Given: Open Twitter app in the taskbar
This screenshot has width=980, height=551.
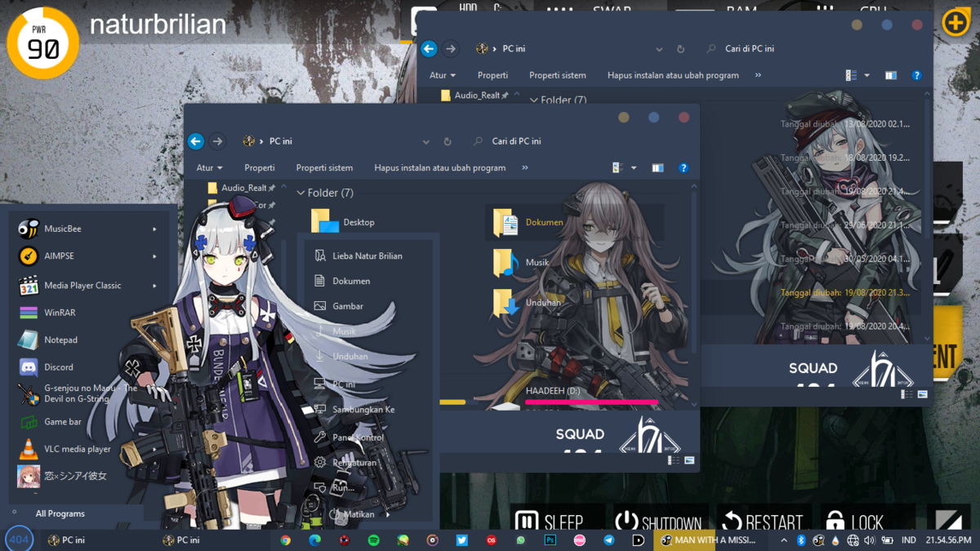Looking at the screenshot, I should (x=462, y=540).
